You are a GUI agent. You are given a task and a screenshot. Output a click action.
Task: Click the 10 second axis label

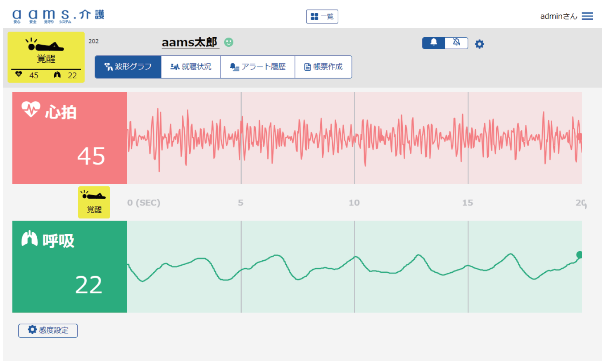[354, 203]
